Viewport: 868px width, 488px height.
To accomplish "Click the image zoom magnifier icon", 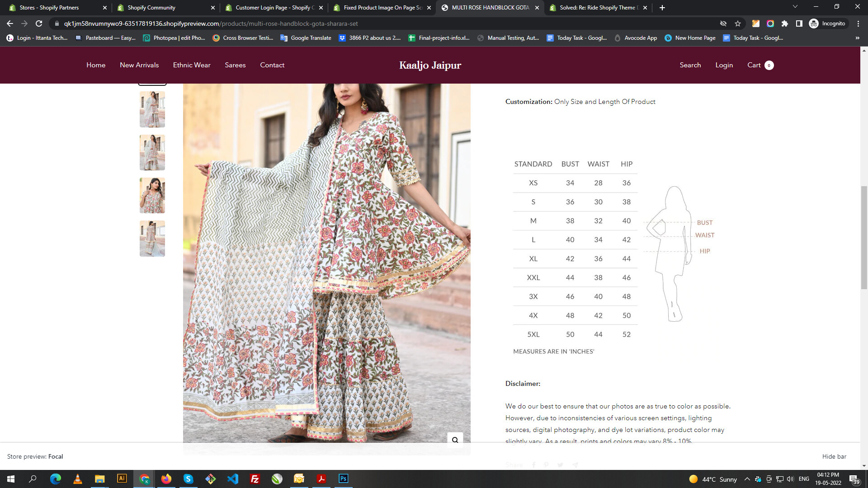I will point(455,440).
